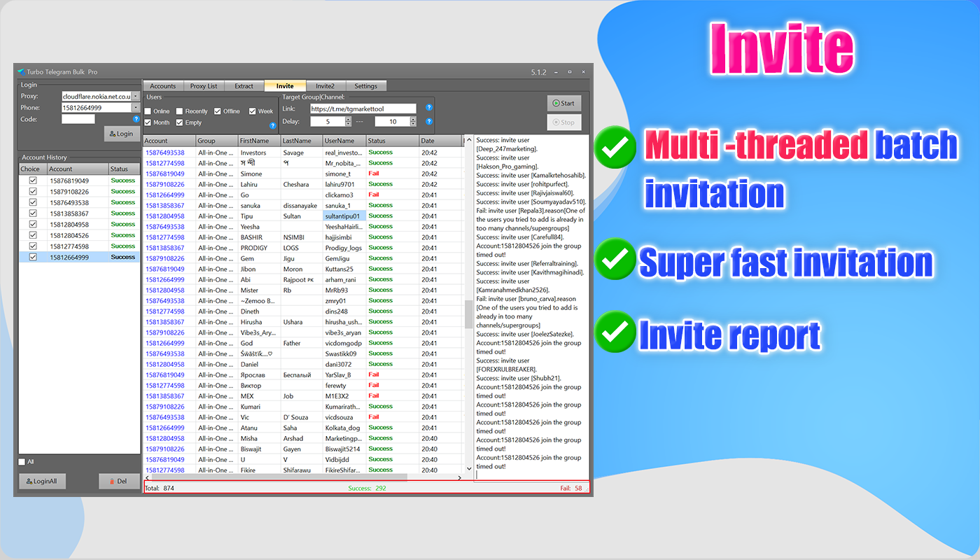Select the username cell hajjisimbi
Image resolution: width=980 pixels, height=560 pixels.
click(x=344, y=237)
